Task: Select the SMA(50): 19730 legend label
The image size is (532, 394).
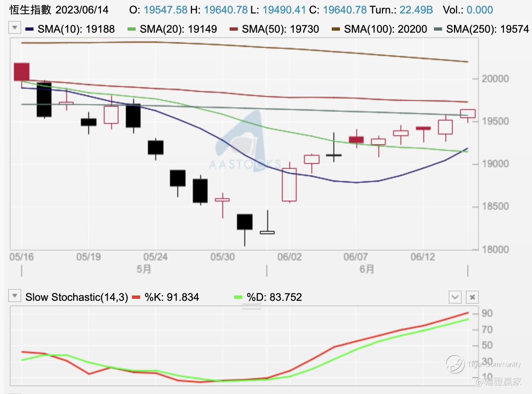Action: click(280, 29)
